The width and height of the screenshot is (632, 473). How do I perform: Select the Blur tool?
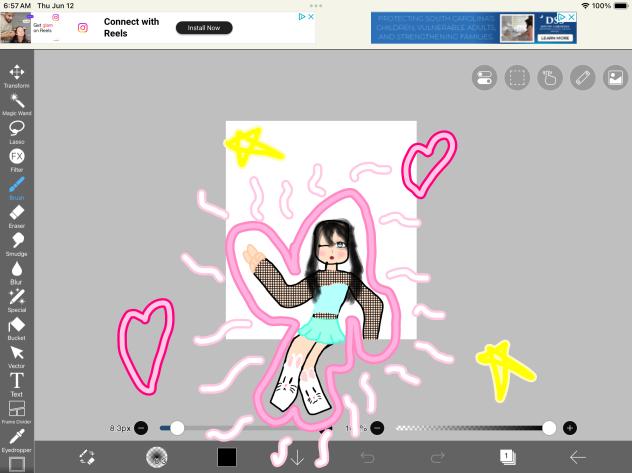pyautogui.click(x=17, y=272)
